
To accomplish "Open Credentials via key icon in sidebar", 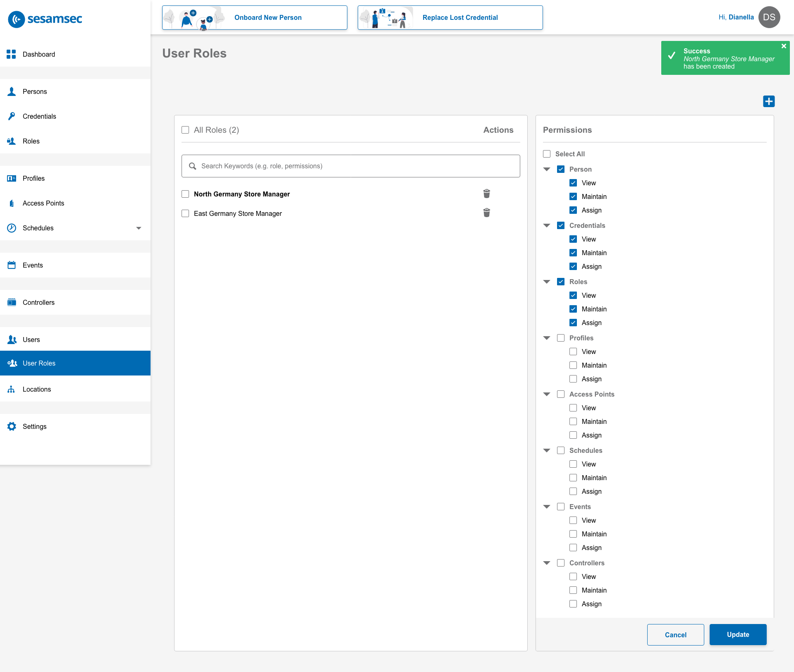I will point(12,116).
